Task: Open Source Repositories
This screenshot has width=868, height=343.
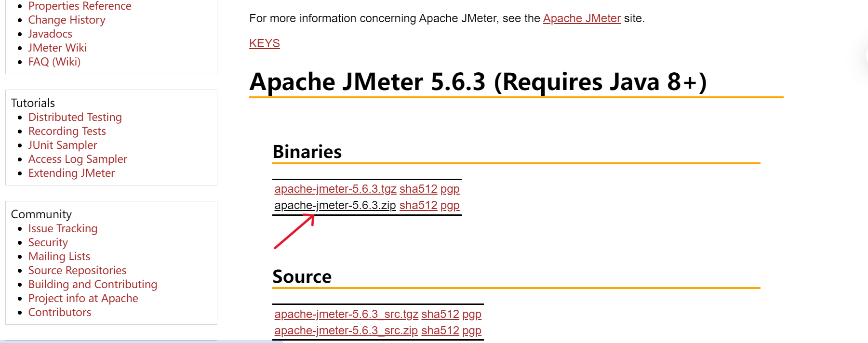Action: [77, 270]
